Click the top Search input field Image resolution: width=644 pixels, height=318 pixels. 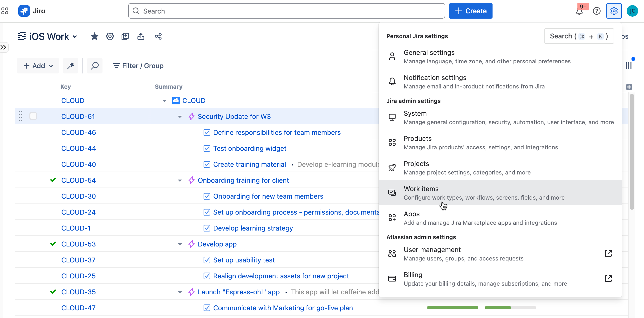(x=286, y=11)
